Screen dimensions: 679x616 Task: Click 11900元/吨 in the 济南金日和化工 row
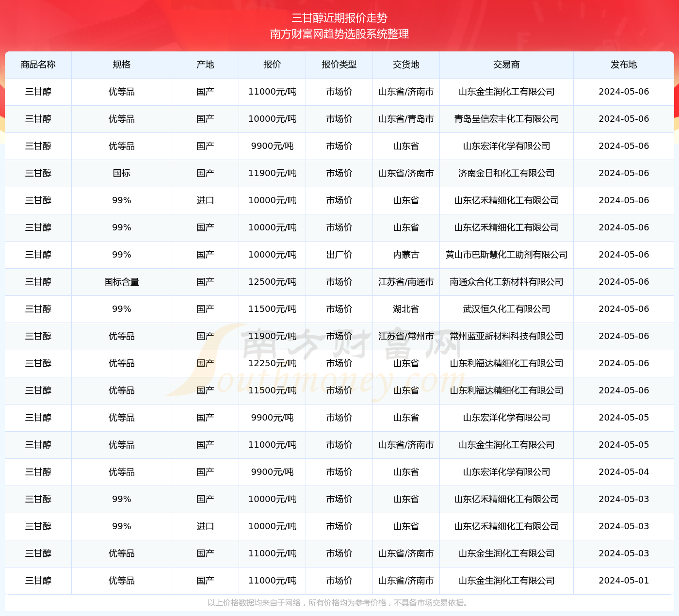point(272,173)
